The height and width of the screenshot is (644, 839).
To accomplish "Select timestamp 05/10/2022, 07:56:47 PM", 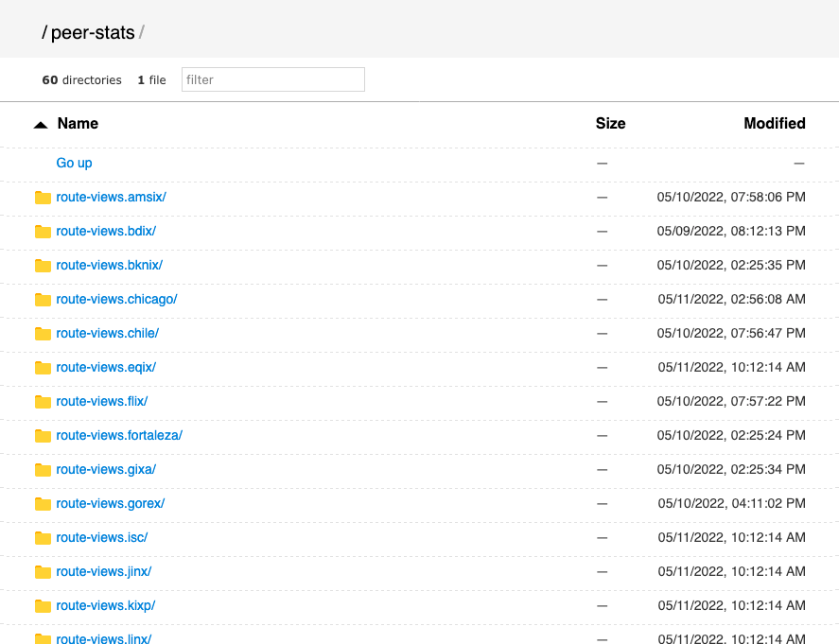I will [x=731, y=333].
